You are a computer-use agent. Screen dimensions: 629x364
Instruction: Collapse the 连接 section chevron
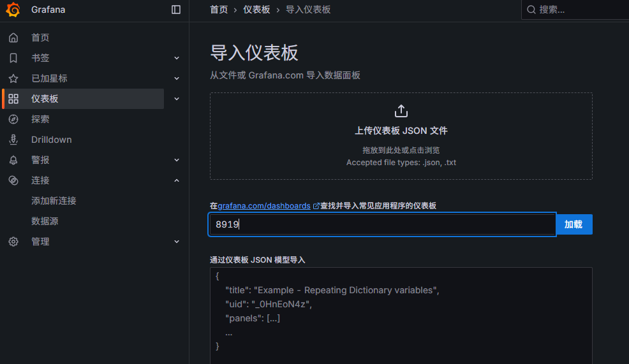pyautogui.click(x=177, y=180)
